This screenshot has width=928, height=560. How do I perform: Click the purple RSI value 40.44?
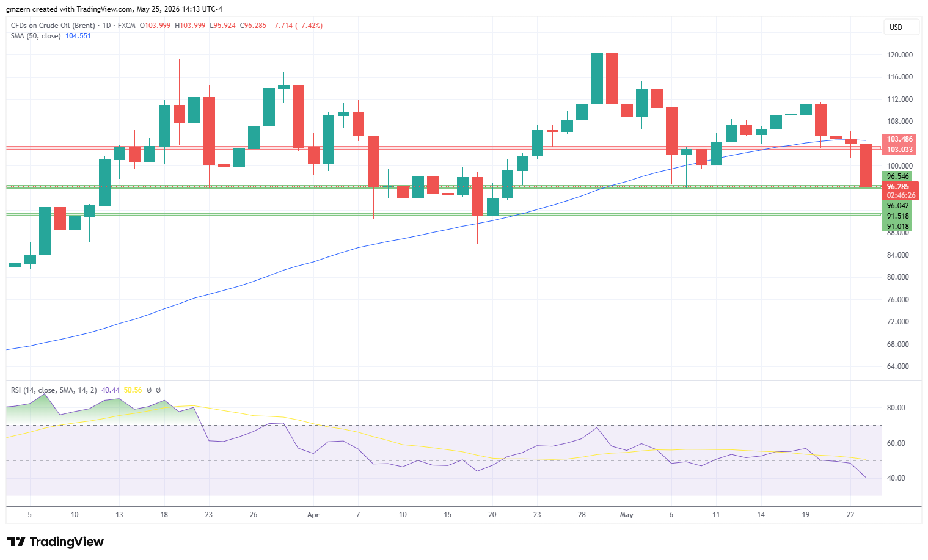110,390
